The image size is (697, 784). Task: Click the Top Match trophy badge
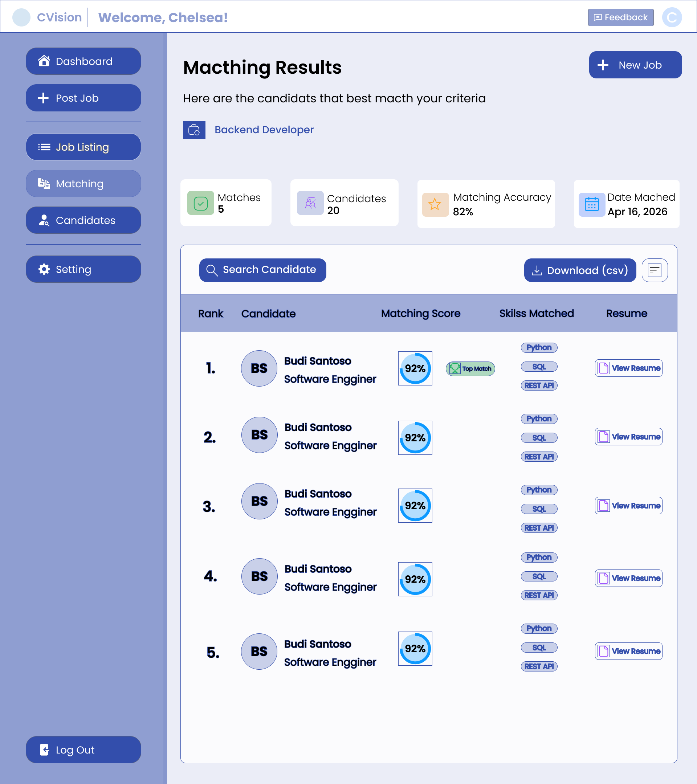point(470,369)
